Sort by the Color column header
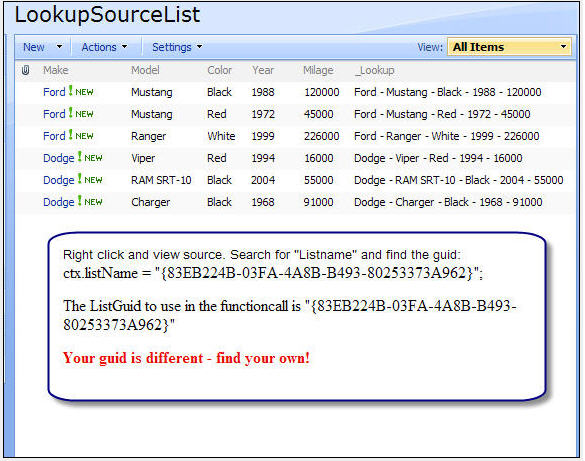The width and height of the screenshot is (585, 461). (x=219, y=70)
